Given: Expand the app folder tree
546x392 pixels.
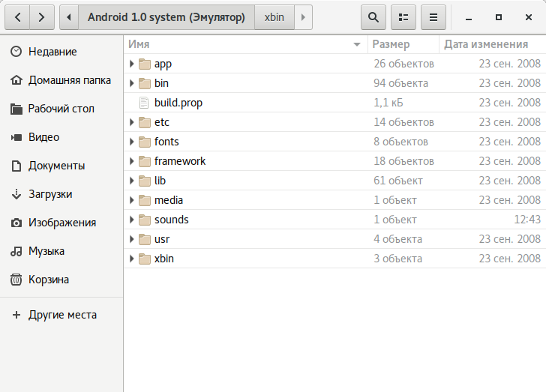Looking at the screenshot, I should (x=132, y=64).
